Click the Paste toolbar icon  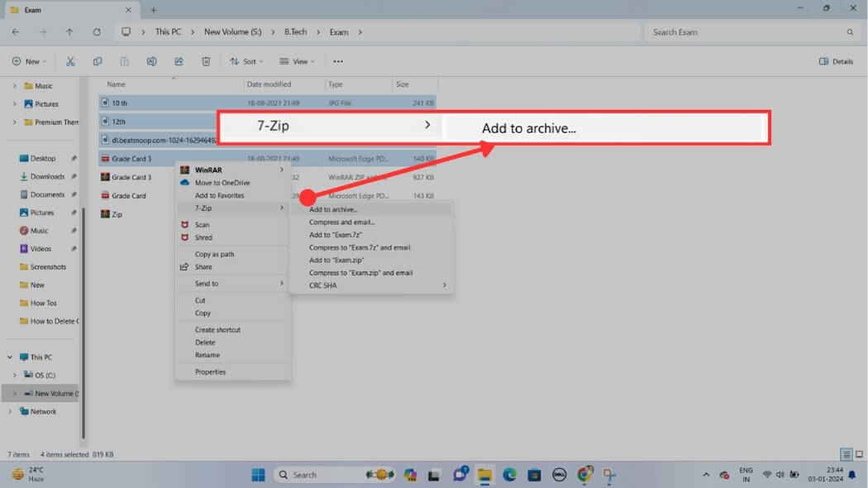click(125, 61)
